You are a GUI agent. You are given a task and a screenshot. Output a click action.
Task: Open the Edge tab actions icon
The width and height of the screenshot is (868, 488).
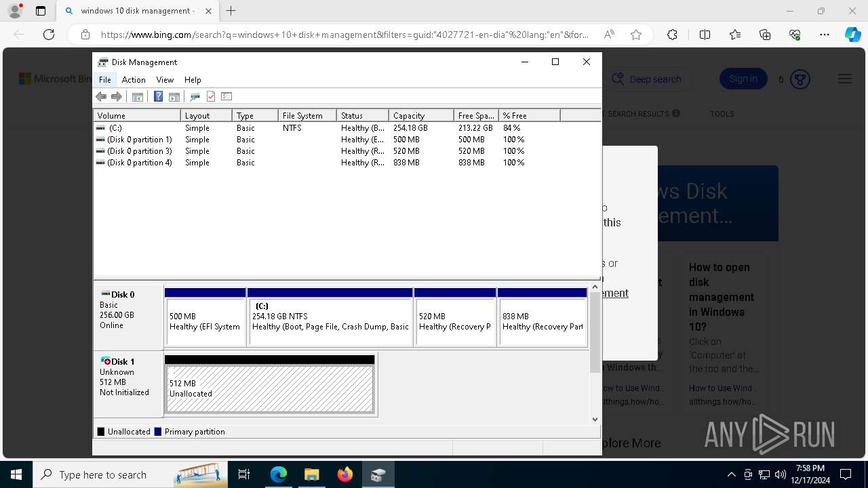pos(41,11)
